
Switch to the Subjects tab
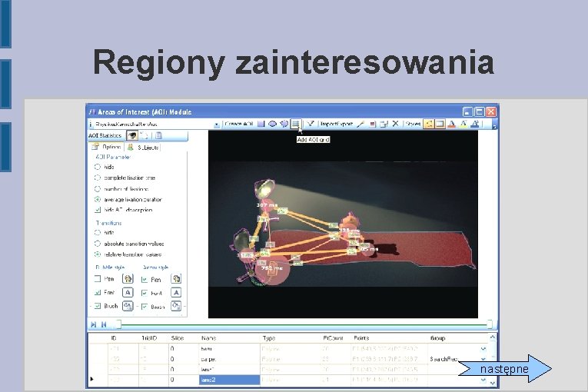point(143,148)
